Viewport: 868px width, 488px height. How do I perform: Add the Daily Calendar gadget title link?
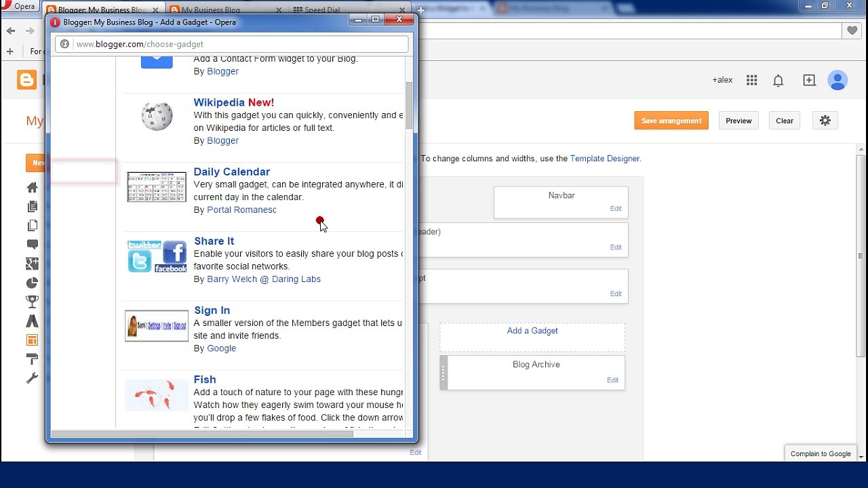point(232,171)
